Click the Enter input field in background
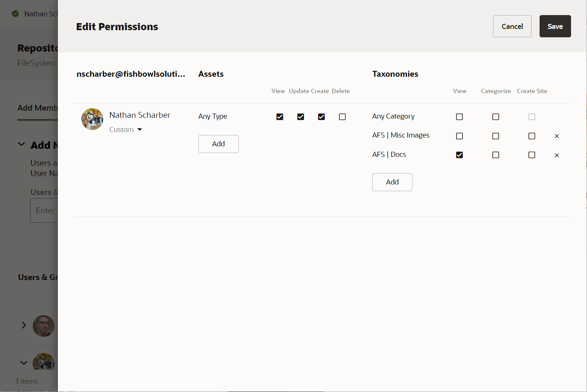The image size is (587, 392). click(44, 210)
